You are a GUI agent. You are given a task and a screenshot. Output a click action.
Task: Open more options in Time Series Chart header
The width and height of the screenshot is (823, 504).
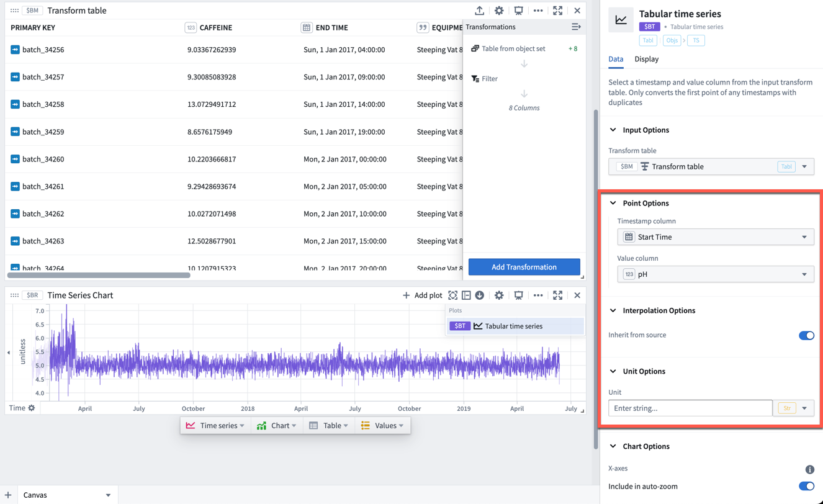point(538,295)
